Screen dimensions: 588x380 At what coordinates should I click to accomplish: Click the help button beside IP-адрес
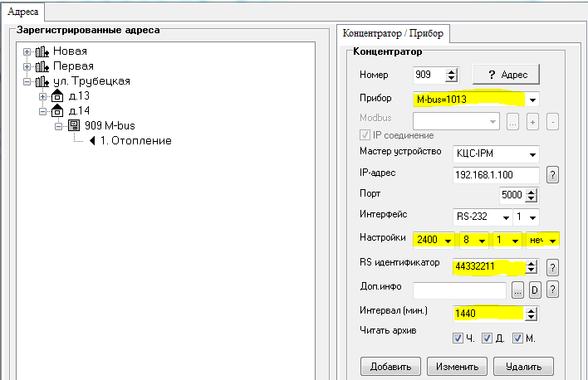(552, 175)
